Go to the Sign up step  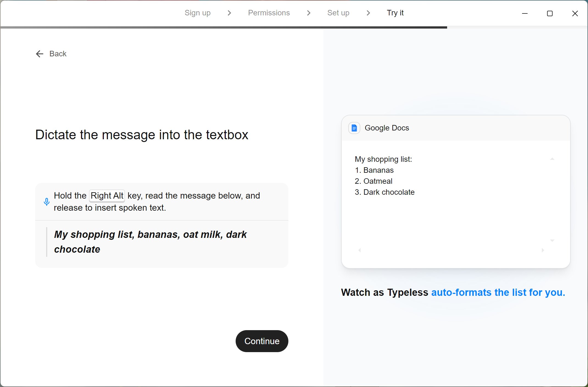(x=197, y=13)
